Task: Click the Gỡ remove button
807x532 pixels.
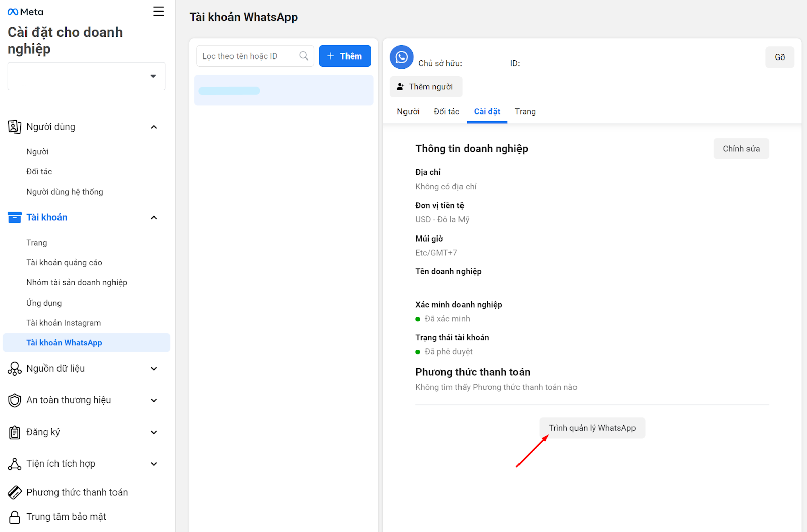Action: pos(780,57)
